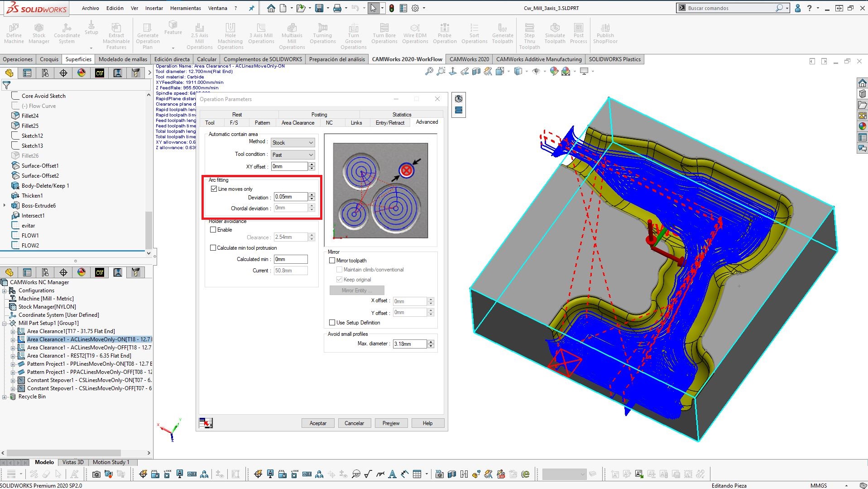Open the Herramientas menu

pyautogui.click(x=185, y=8)
